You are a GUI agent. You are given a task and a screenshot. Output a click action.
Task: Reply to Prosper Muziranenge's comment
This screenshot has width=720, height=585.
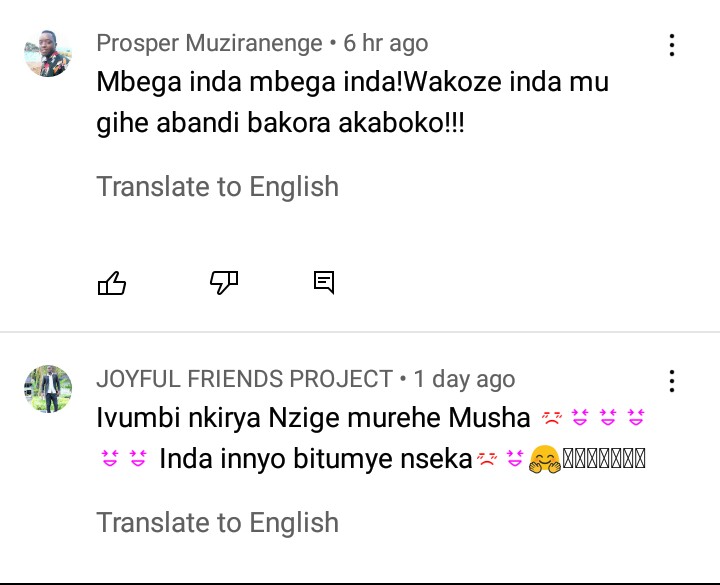[x=324, y=284]
